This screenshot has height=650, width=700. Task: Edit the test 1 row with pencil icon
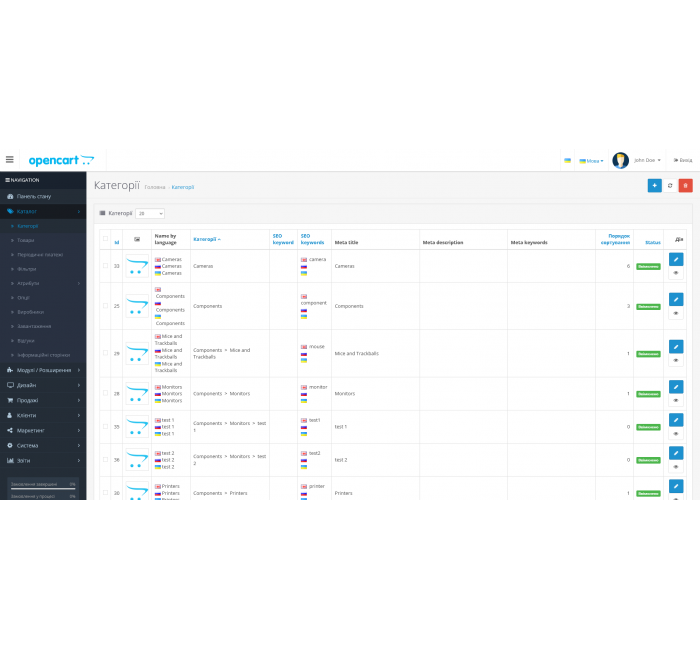[x=676, y=420]
